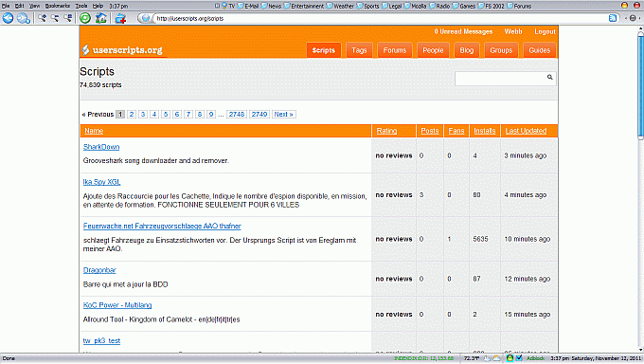
Task: Click the userscripts.org logo
Action: (x=122, y=50)
